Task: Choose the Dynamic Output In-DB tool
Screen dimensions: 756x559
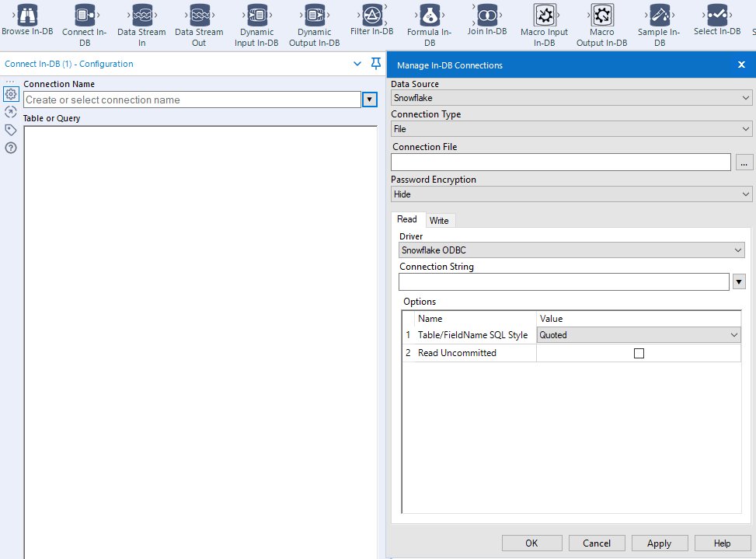Action: pos(315,25)
